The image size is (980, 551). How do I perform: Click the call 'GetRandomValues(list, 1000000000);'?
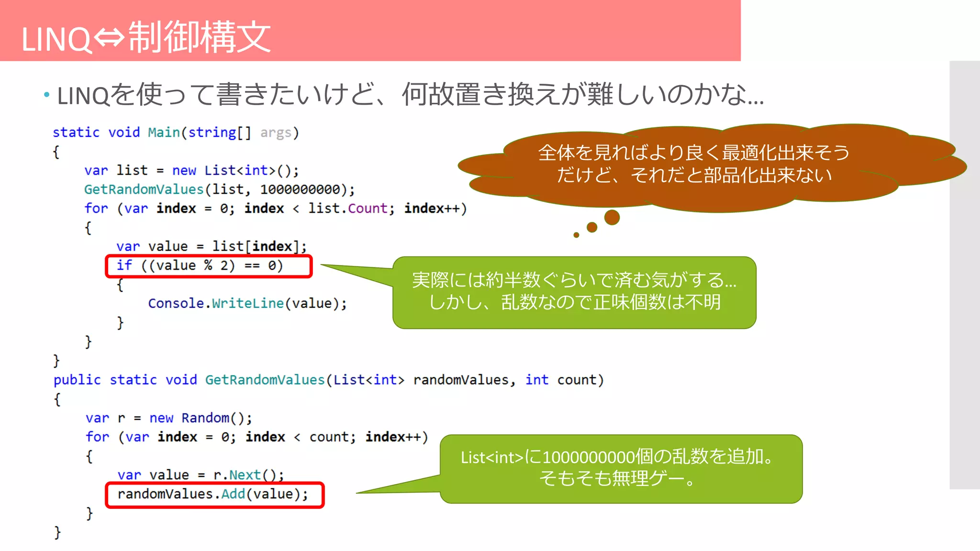220,189
